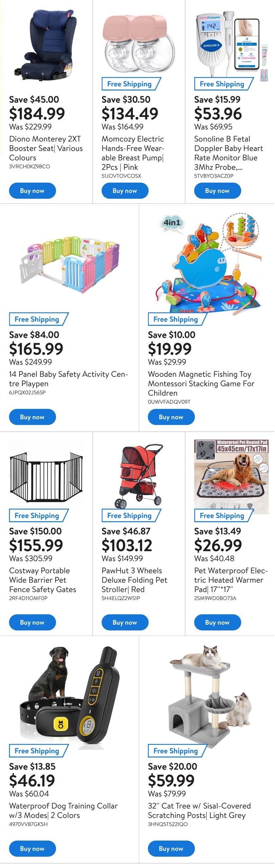
Task: Click Buy now for Wooden Magnetic Fishing Toy
Action: [171, 417]
